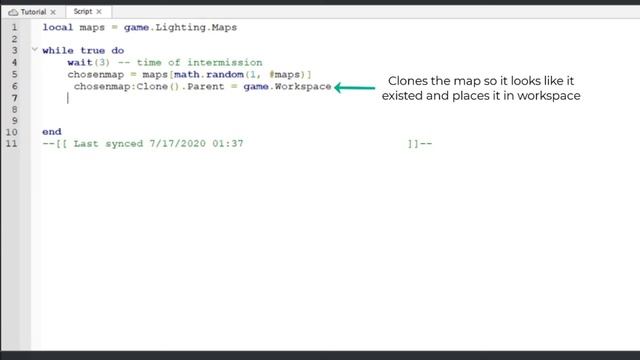Click the 'Last synced 7/17/2020 01:37' comment
This screenshot has height=360, width=640.
click(x=158, y=144)
